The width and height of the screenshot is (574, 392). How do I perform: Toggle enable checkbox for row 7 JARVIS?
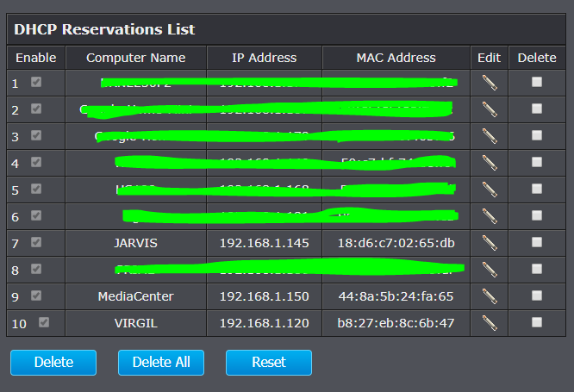[x=36, y=242]
